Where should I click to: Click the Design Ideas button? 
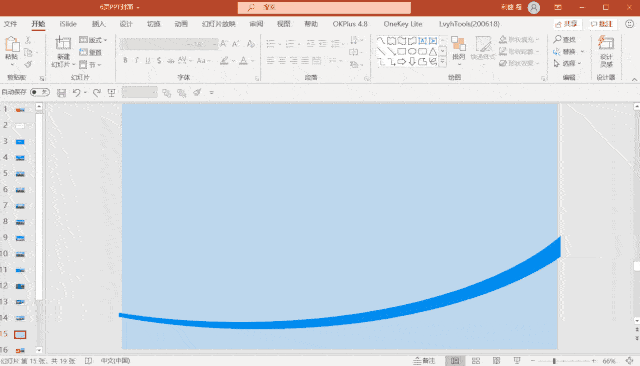pyautogui.click(x=606, y=51)
